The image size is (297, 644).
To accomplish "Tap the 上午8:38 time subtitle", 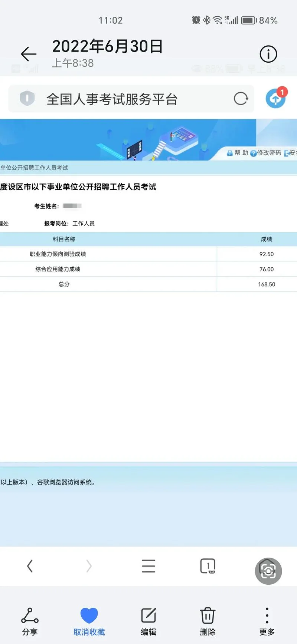I will [73, 63].
